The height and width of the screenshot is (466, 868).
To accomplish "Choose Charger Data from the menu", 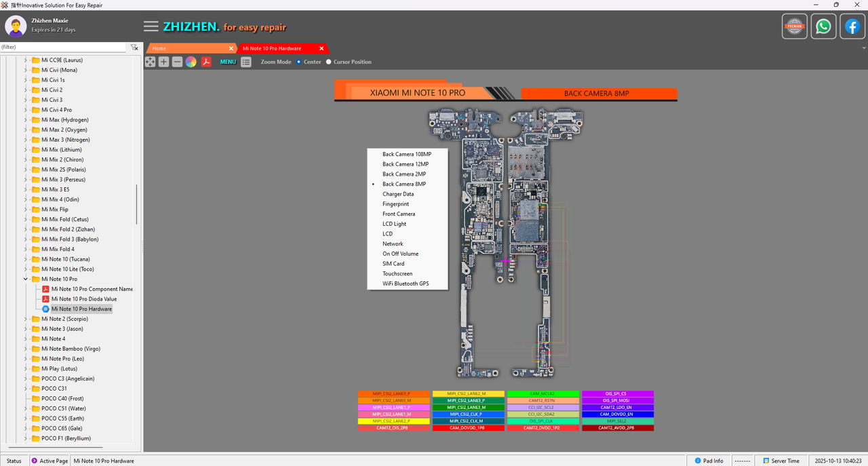I will pos(407,194).
